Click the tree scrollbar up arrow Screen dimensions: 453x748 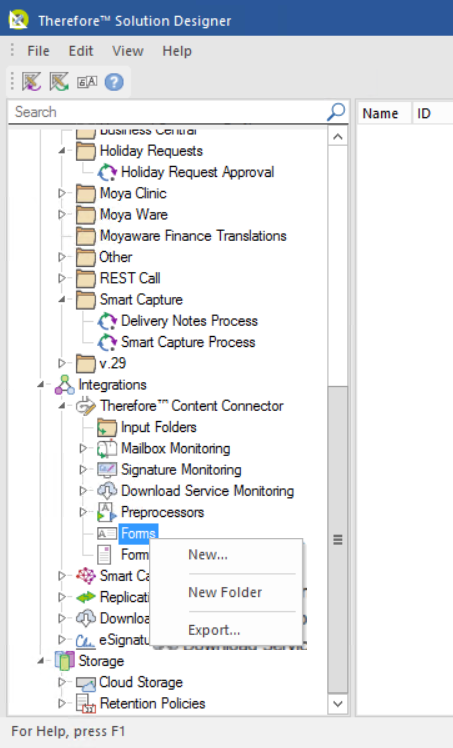pyautogui.click(x=338, y=137)
